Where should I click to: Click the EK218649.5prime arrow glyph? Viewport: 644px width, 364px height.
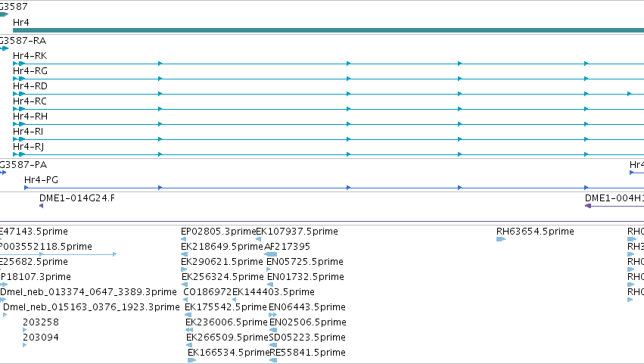185,254
